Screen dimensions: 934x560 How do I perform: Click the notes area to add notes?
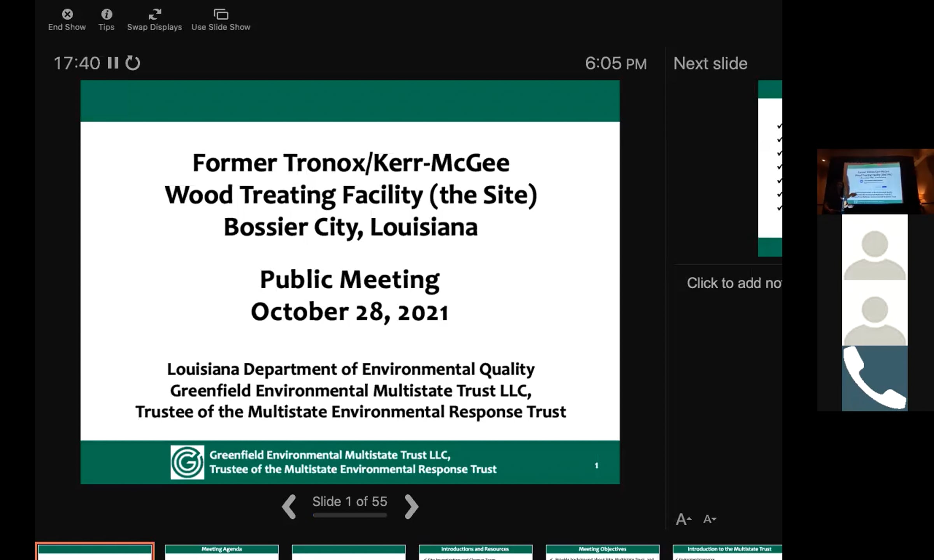click(x=734, y=283)
